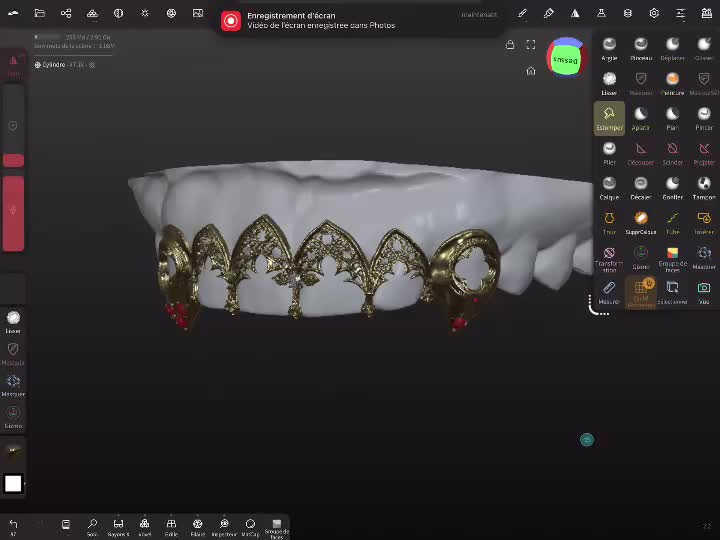Tap the undo arrow button
Viewport: 720px width, 540px height.
(13, 525)
